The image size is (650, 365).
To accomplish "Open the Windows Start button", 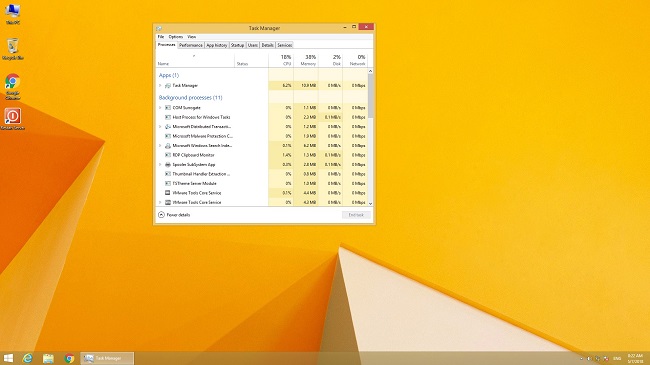I will coord(8,358).
